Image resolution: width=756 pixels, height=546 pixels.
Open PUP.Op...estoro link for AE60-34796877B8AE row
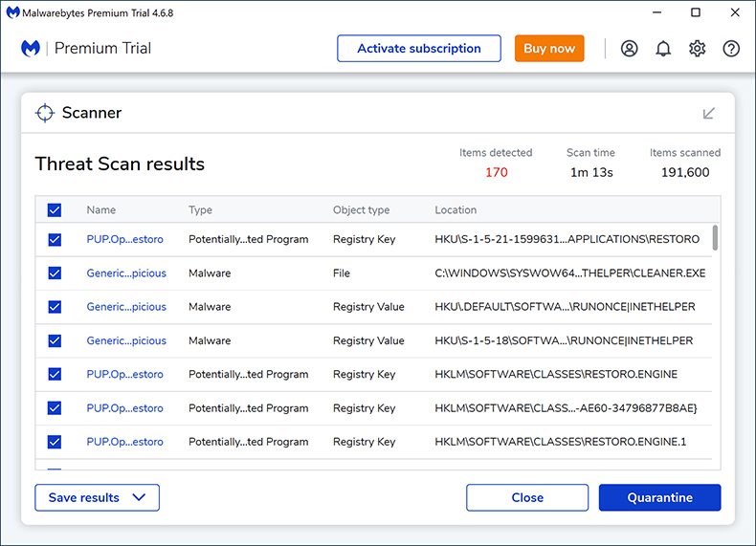124,408
